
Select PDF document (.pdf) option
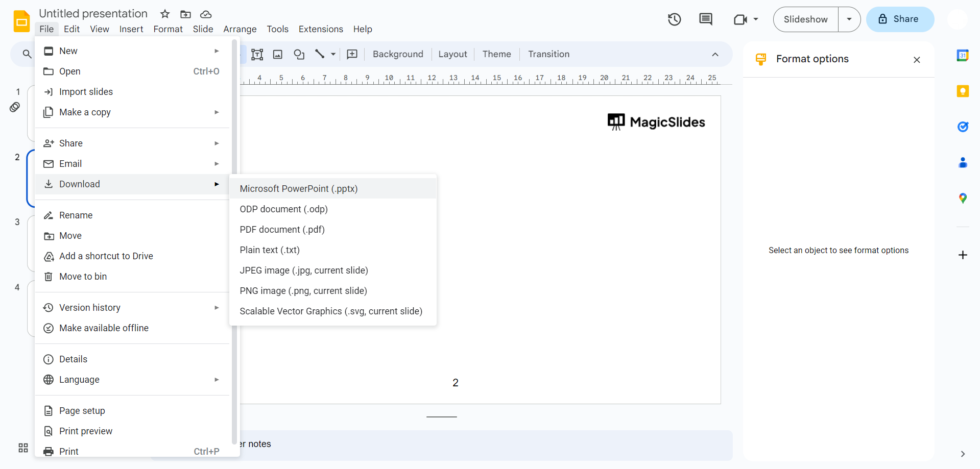point(282,230)
